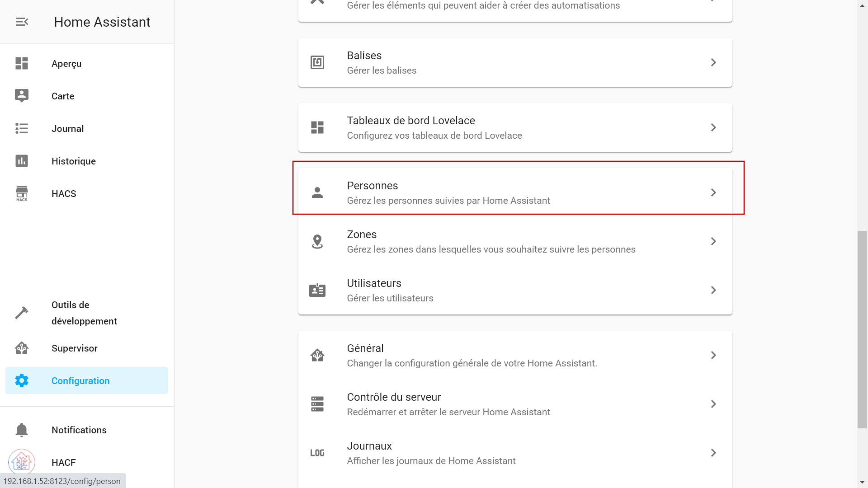Click text 'Gérer les balises'

[x=382, y=70]
